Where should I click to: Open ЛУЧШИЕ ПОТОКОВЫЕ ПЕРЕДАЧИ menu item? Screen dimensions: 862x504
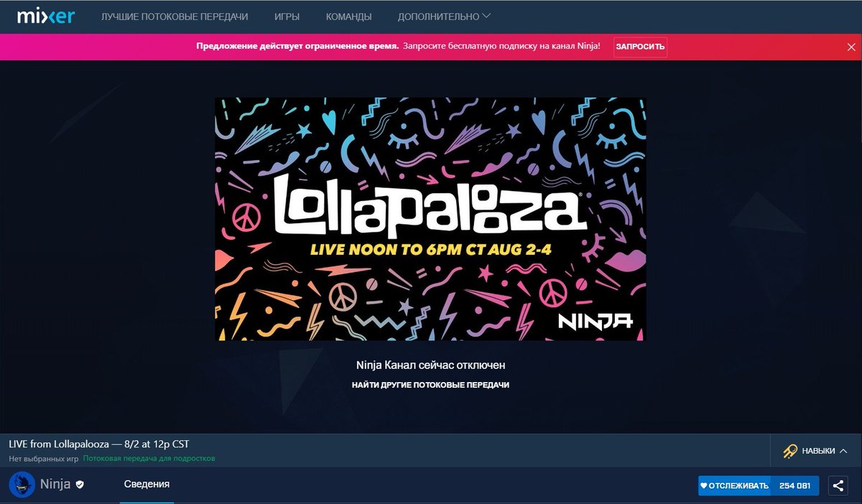coord(175,17)
